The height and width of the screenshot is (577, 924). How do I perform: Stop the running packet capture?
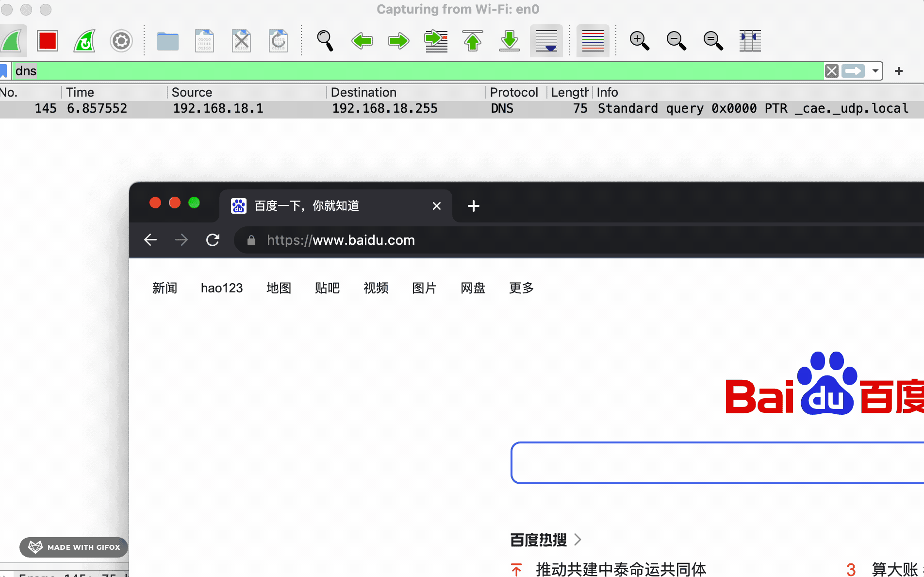point(48,41)
